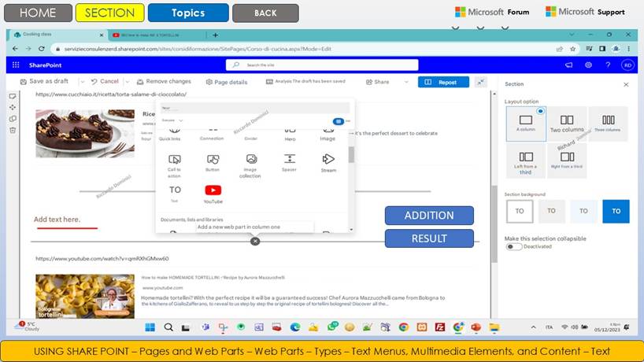This screenshot has width=644, height=362.
Task: Click the collapse arrows icon beside Repost
Action: [x=480, y=82]
